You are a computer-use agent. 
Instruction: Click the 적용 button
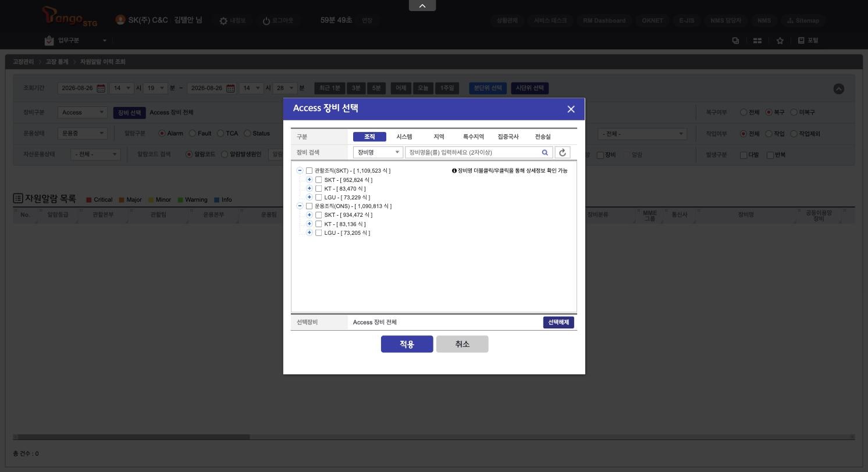[407, 344]
